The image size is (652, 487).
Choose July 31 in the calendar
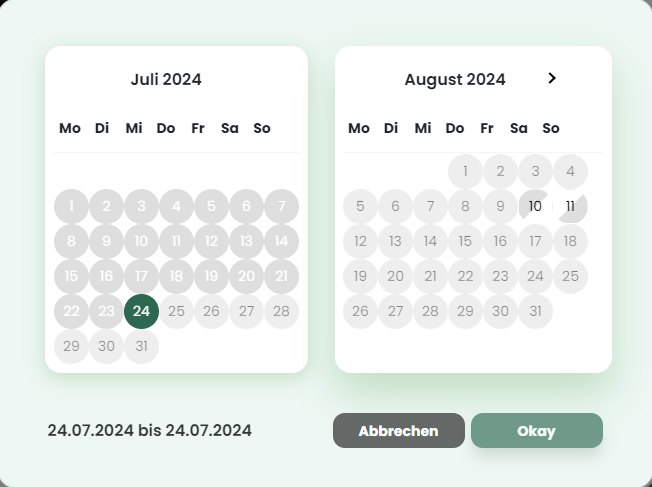pyautogui.click(x=141, y=346)
